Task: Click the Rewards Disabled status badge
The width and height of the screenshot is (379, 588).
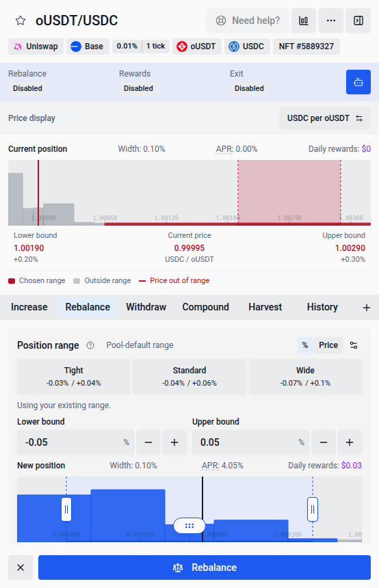Action: pyautogui.click(x=138, y=88)
